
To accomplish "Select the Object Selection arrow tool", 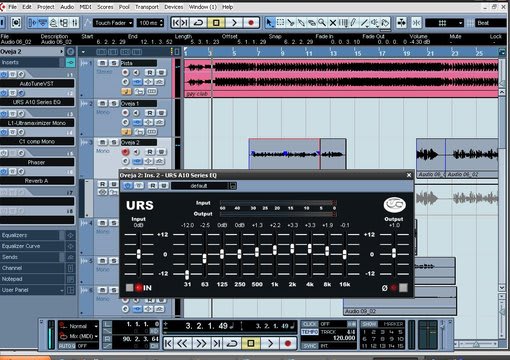I will [269, 23].
